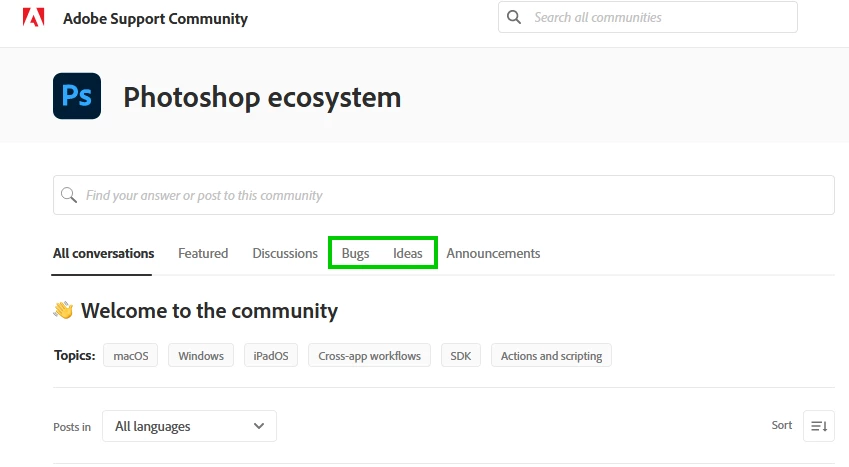Image resolution: width=849 pixels, height=467 pixels.
Task: Switch to the Ideas tab
Action: pyautogui.click(x=408, y=254)
